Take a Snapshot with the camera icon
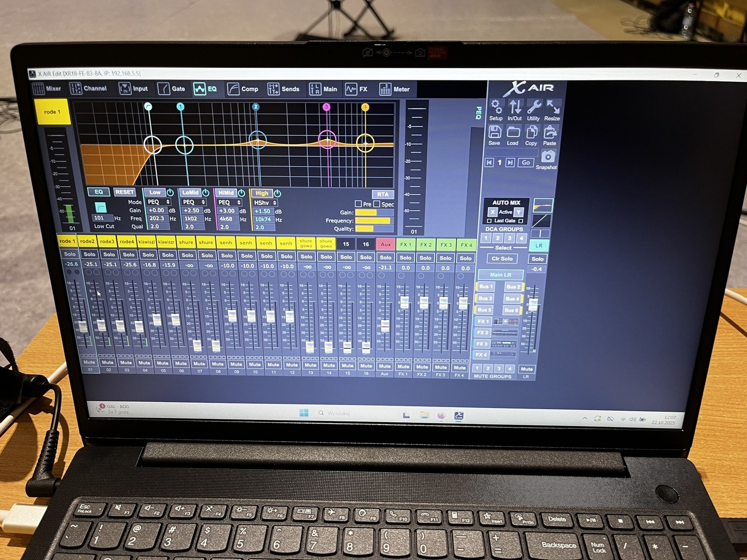 click(548, 156)
